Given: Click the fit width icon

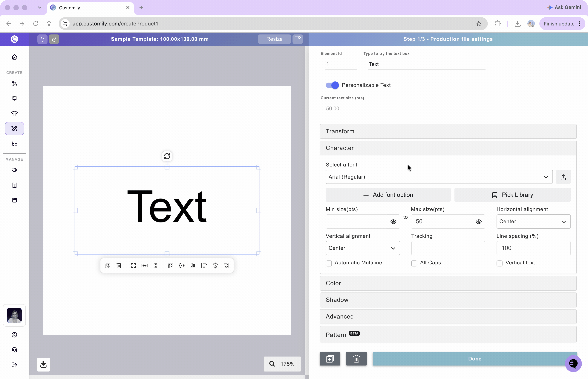Looking at the screenshot, I should (x=145, y=266).
